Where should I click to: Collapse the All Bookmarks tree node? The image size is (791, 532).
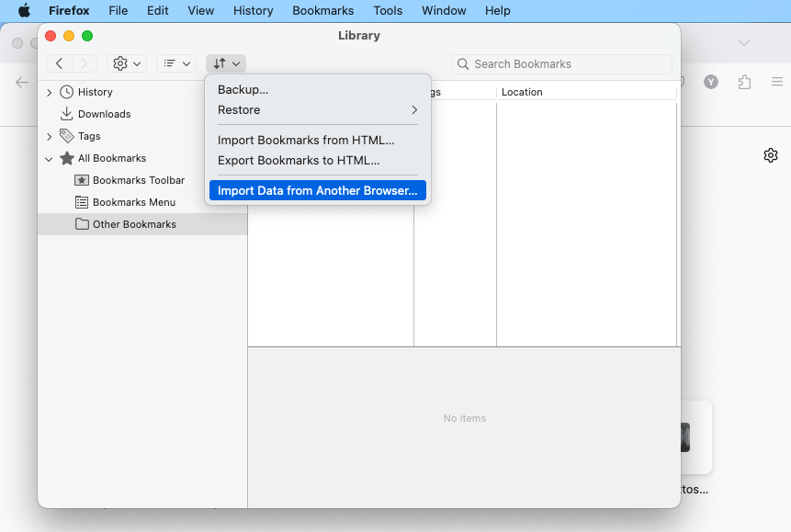click(x=50, y=158)
